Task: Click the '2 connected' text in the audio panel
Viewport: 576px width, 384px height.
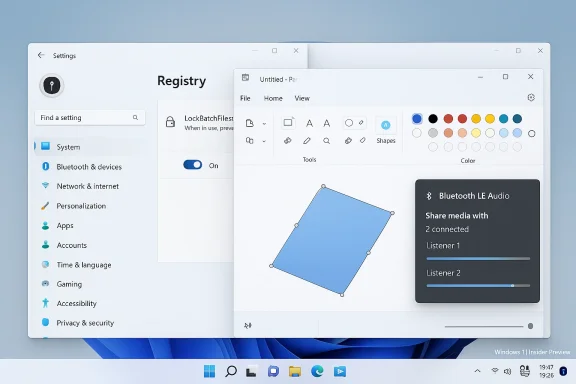Action: click(x=447, y=229)
